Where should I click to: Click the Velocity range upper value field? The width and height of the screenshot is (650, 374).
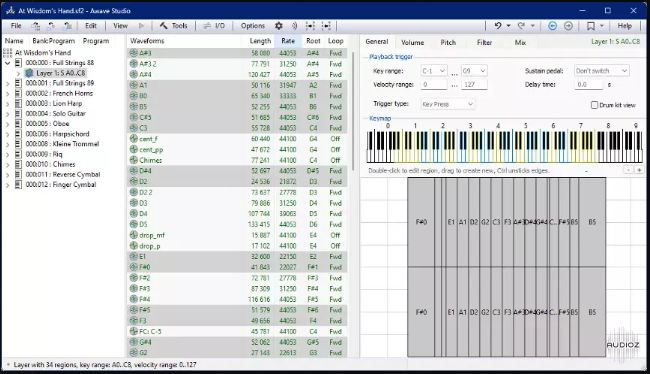(x=474, y=85)
